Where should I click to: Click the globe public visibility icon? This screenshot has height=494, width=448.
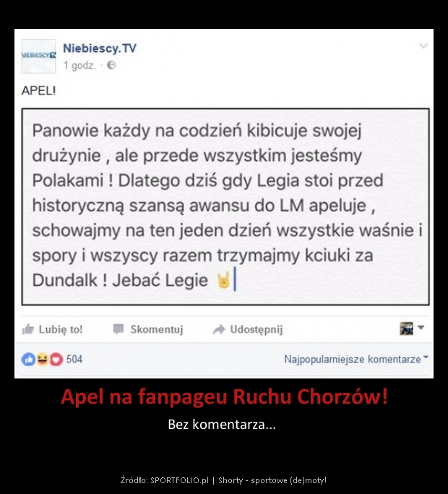(111, 65)
